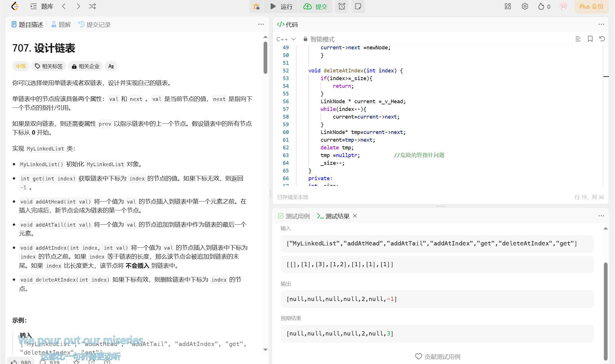Submit solution with 提交 button
Viewport: 615px width, 364px height.
(x=315, y=6)
